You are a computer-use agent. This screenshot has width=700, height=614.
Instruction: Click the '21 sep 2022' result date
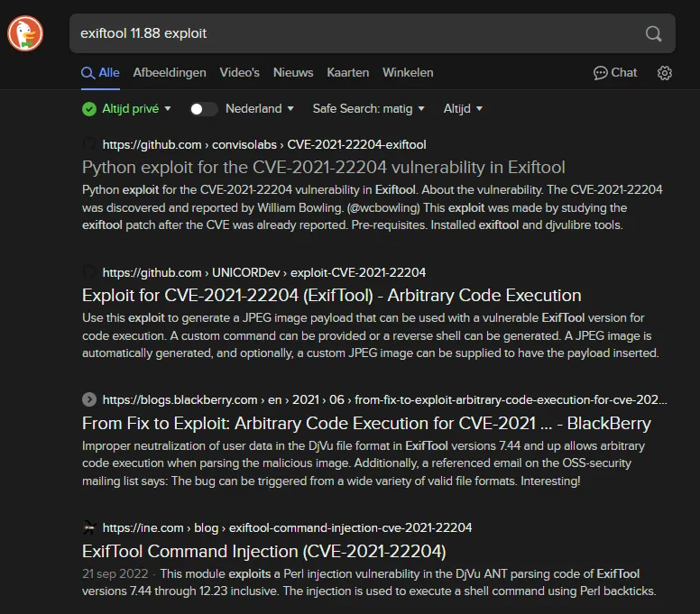115,573
